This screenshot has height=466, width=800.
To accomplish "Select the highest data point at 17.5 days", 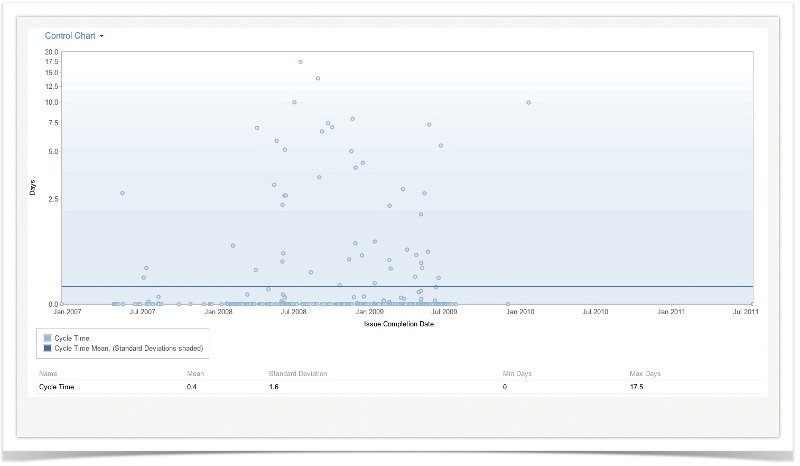I will pyautogui.click(x=300, y=62).
